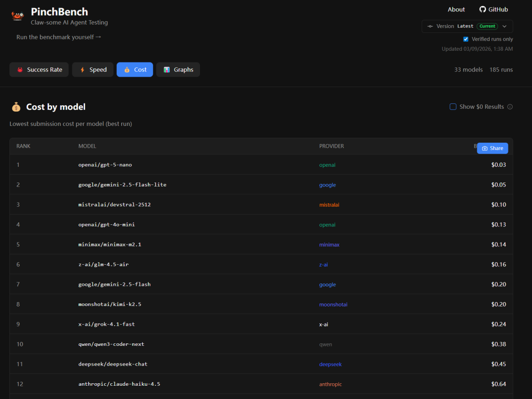Click google provider in flash-lite row
This screenshot has height=399, width=532.
tap(328, 185)
